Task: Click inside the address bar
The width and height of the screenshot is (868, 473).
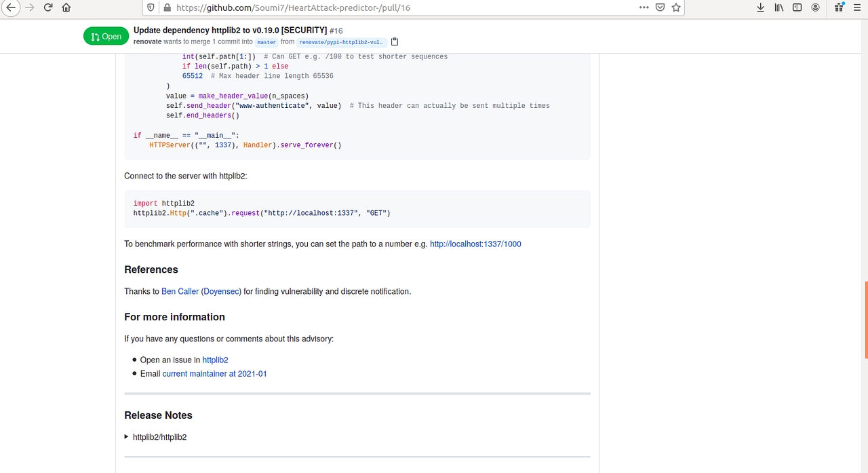Action: pyautogui.click(x=407, y=7)
